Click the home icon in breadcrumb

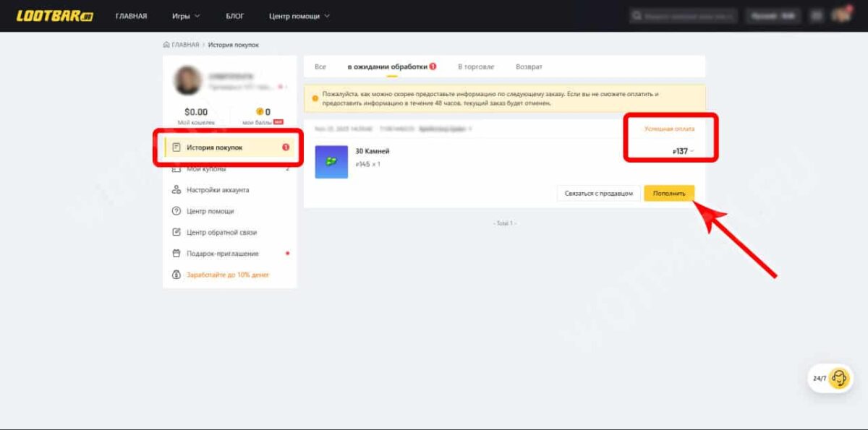166,45
